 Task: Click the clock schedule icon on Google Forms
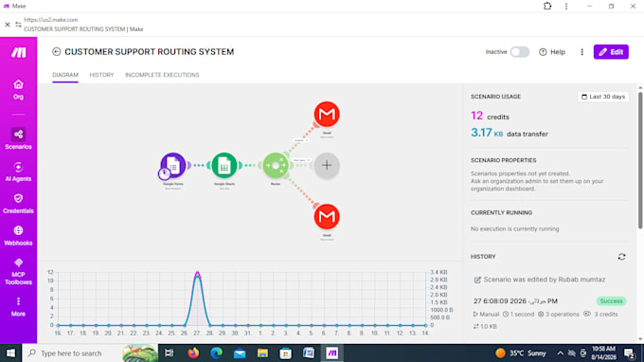(x=164, y=173)
